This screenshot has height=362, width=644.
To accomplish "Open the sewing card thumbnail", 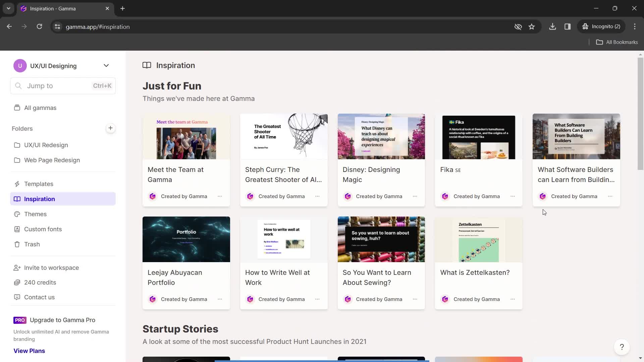I will coord(381,239).
